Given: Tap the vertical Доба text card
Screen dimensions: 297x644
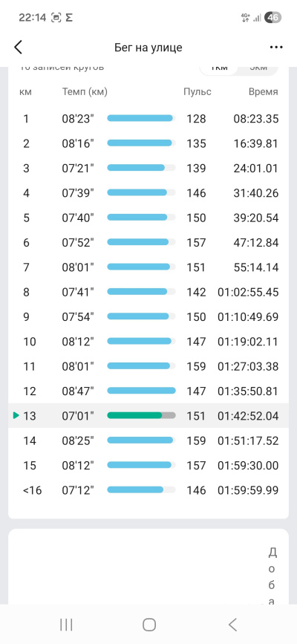Looking at the screenshot, I should click(148, 566).
